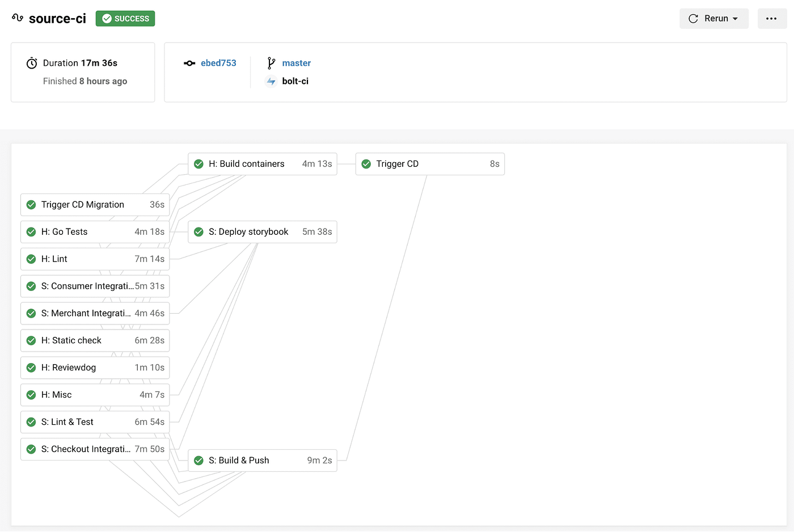Click check icon on S: Checkout Integrati...
794x532 pixels.
[31, 450]
